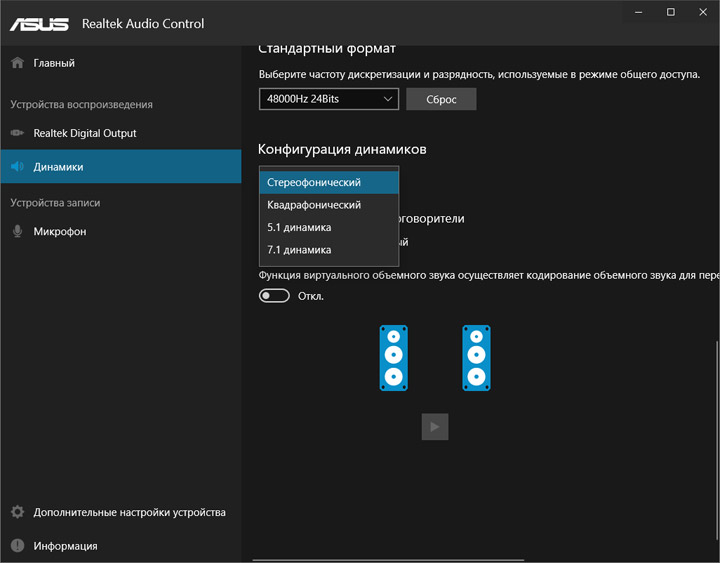The height and width of the screenshot is (563, 720).
Task: Click the Информация info icon
Action: point(17,546)
